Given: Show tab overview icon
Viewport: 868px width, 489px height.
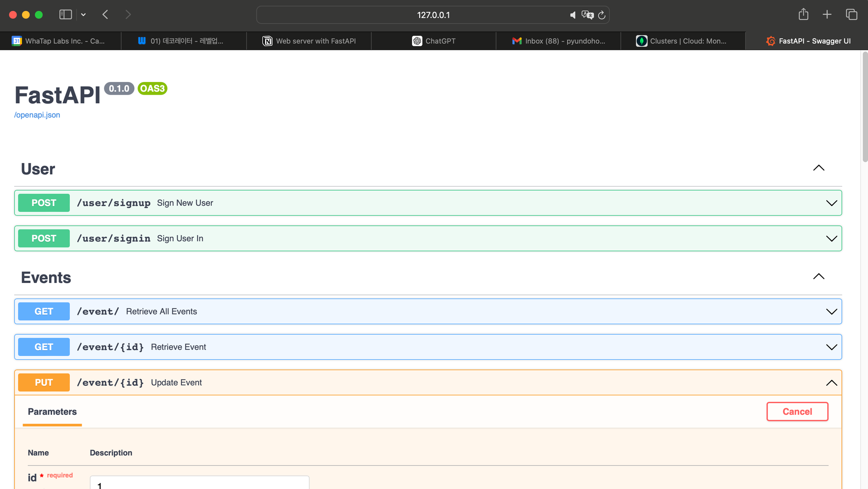Looking at the screenshot, I should (x=851, y=15).
